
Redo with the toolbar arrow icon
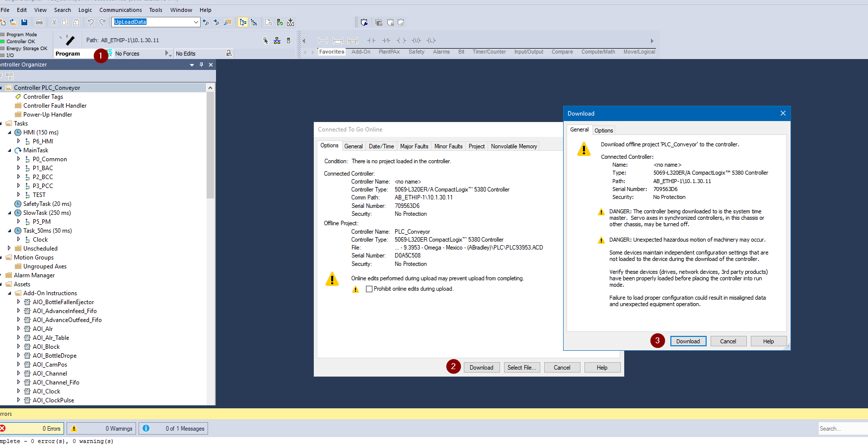tap(102, 22)
